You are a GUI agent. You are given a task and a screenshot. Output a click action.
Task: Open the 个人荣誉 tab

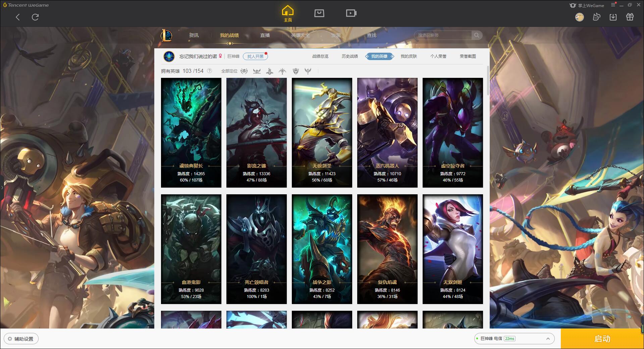[438, 56]
